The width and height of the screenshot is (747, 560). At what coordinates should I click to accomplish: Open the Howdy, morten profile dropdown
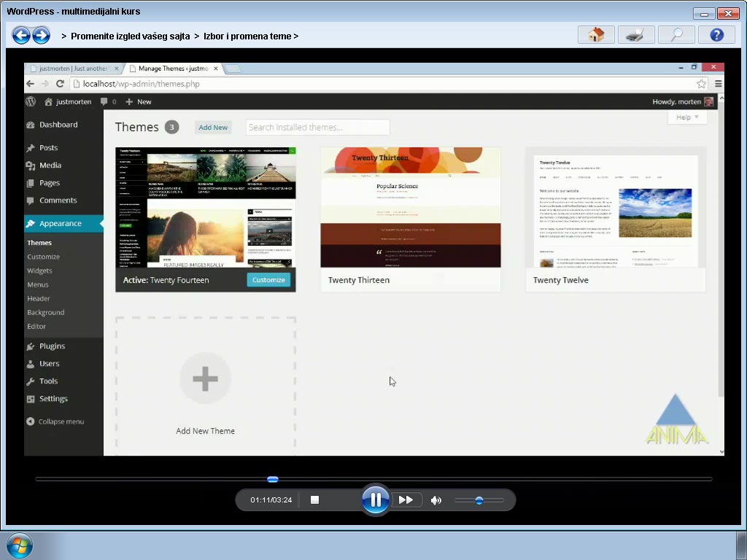(678, 101)
